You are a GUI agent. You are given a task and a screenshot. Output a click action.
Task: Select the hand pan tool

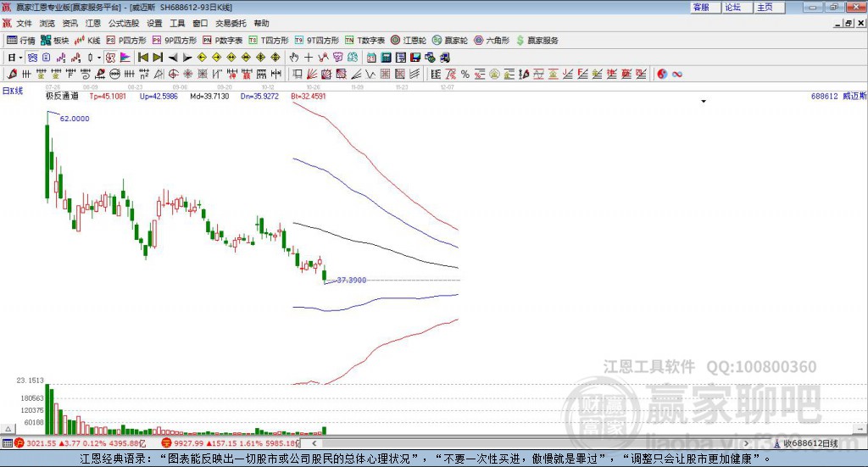293,58
